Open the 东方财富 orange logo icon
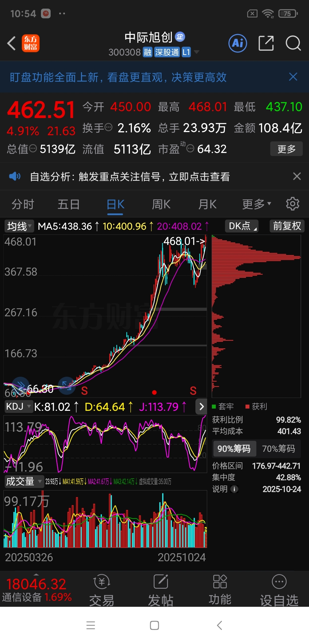Image resolution: width=309 pixels, height=644 pixels. [31, 44]
